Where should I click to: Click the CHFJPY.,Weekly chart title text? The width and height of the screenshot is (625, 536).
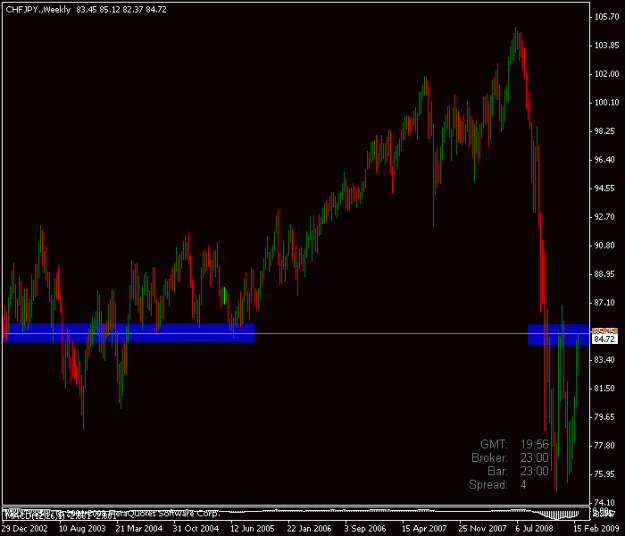[x=38, y=10]
